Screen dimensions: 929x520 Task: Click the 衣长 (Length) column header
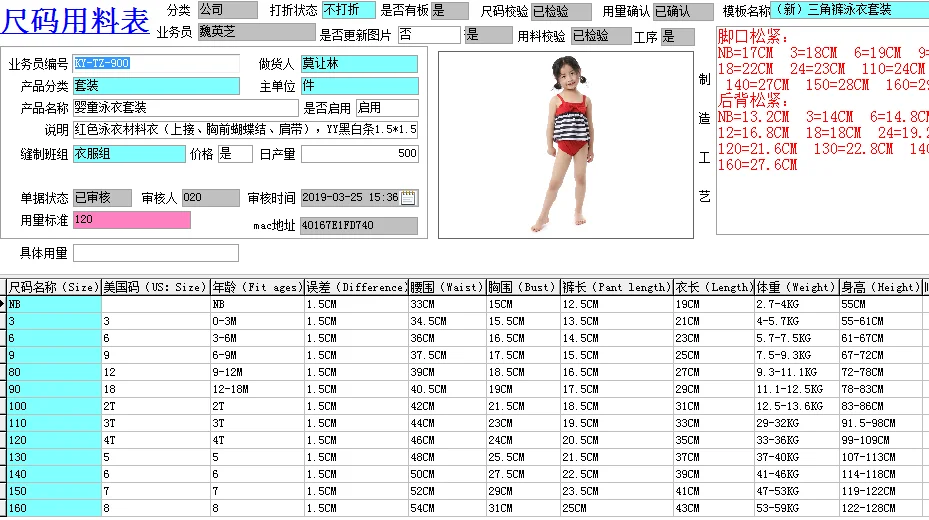point(714,288)
